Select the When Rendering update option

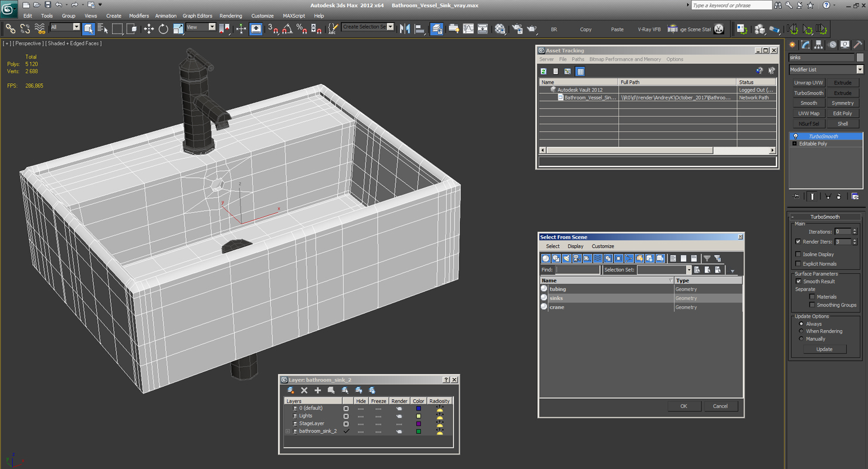[x=801, y=331]
